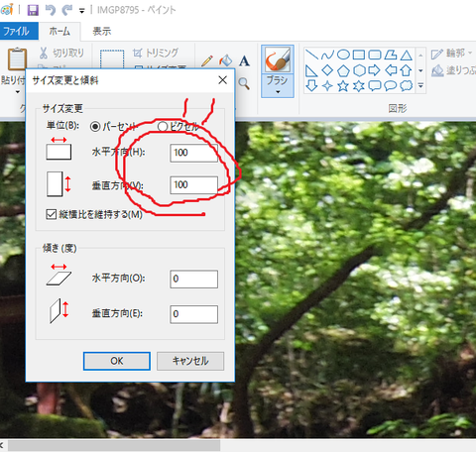Click the トリミング crop command
The height and width of the screenshot is (452, 476).
pos(156,53)
